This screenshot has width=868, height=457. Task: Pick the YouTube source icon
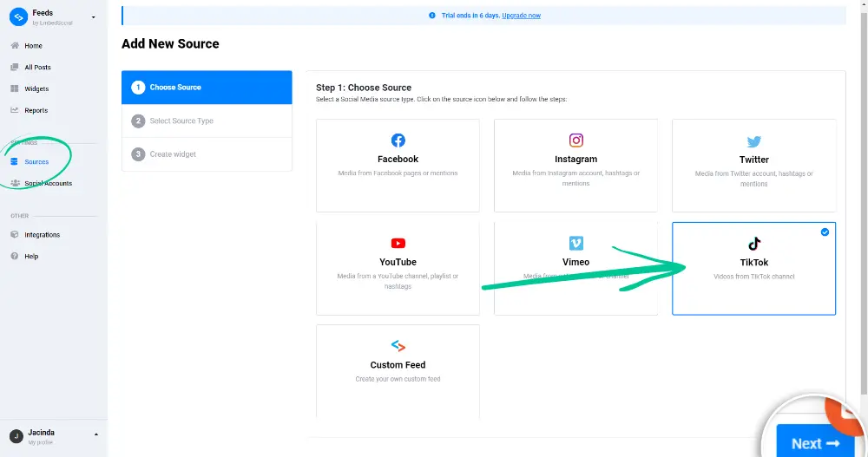pos(398,243)
